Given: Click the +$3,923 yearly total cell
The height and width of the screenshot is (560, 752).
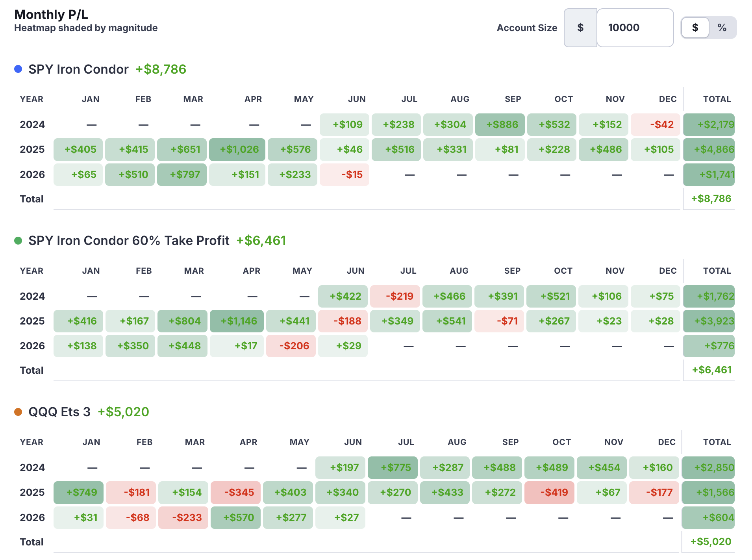Looking at the screenshot, I should click(x=709, y=321).
